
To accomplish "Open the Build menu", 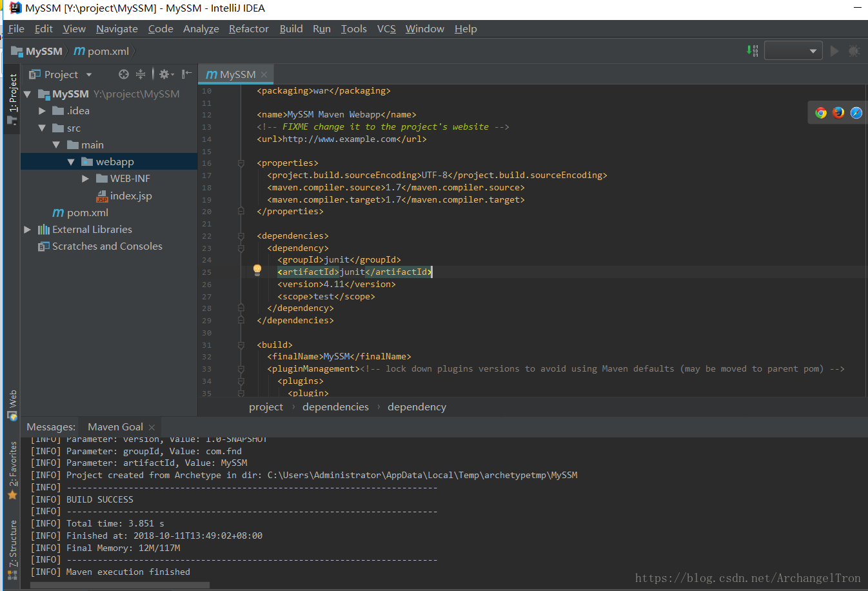I will click(291, 28).
